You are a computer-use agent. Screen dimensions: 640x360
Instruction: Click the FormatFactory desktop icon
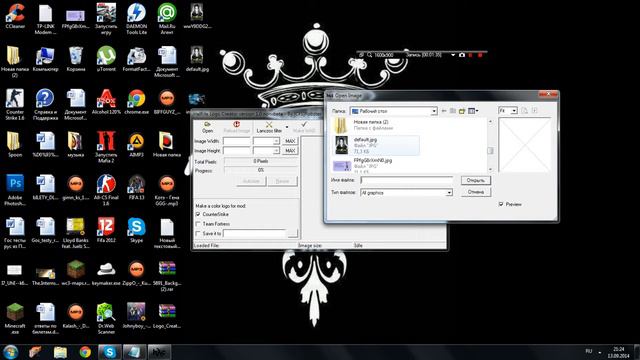[x=136, y=59]
